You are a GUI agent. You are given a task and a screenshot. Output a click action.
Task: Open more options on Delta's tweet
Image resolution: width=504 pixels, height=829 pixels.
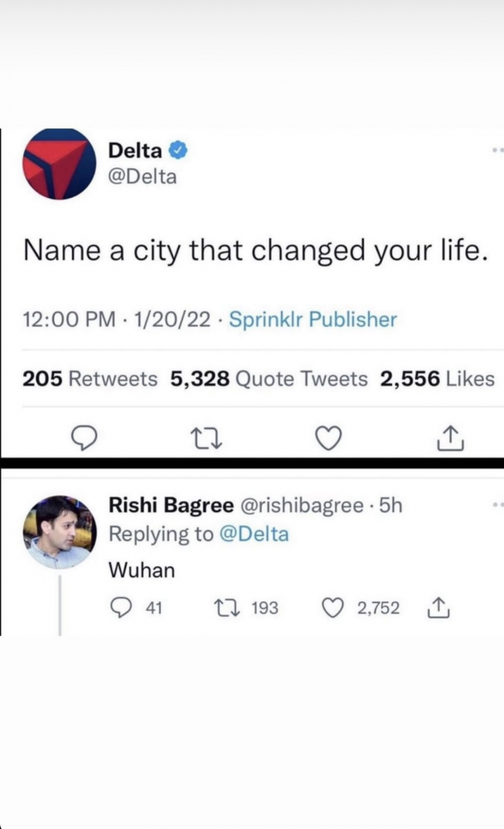tap(497, 151)
